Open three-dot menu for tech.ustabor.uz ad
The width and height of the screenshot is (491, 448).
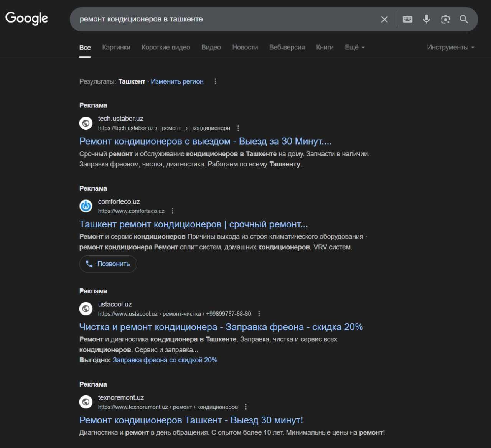(238, 128)
